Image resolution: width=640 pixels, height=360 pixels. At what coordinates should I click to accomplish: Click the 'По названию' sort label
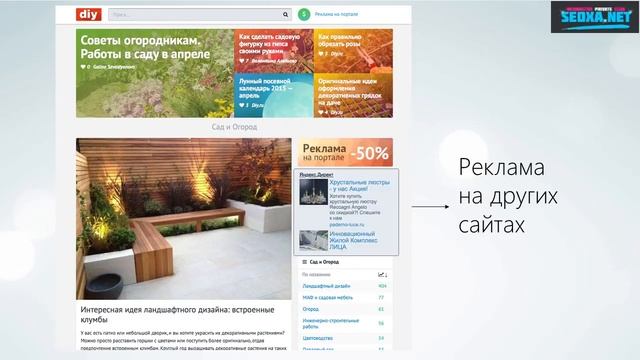coord(316,275)
